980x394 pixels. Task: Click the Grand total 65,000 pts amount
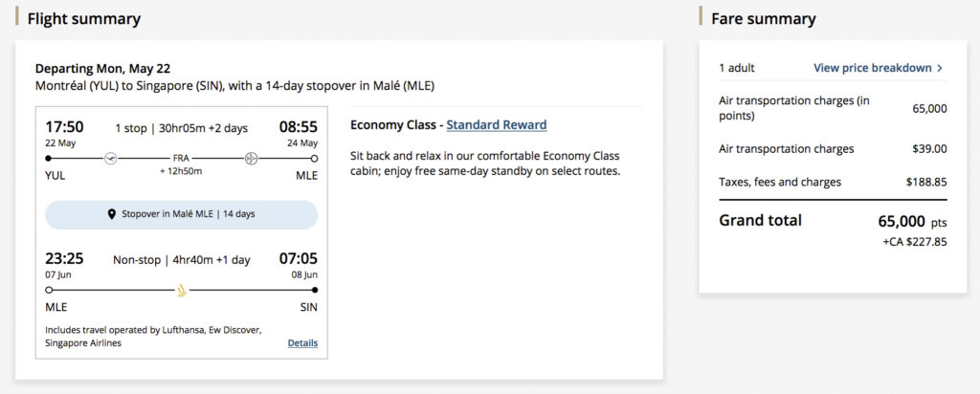click(x=912, y=221)
